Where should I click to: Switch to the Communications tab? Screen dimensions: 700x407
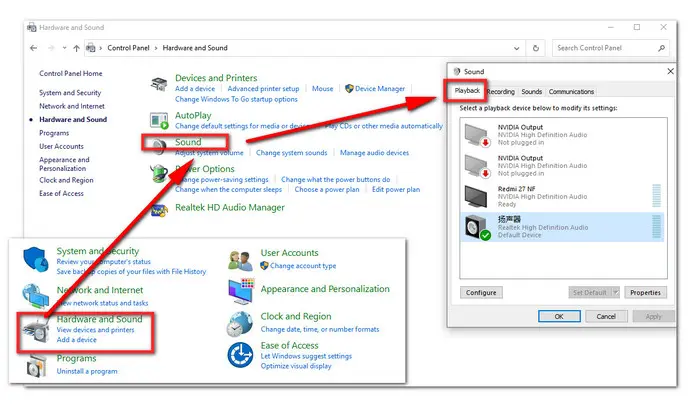(571, 91)
